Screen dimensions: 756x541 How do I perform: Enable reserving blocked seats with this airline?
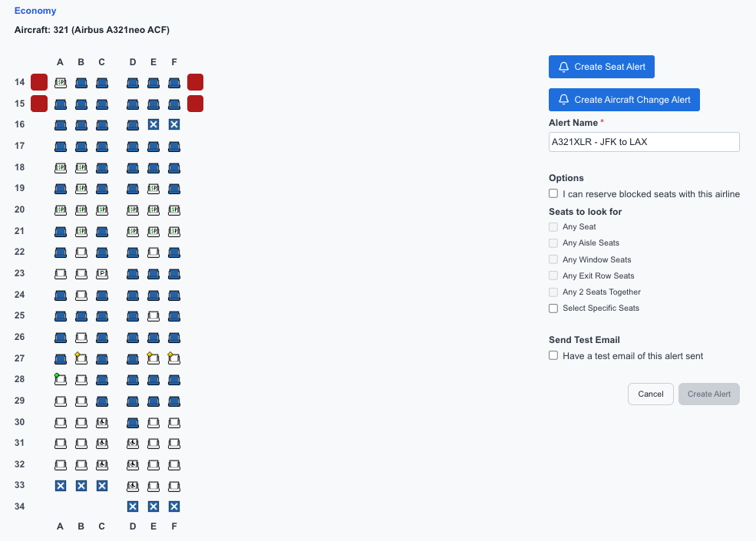tap(553, 193)
